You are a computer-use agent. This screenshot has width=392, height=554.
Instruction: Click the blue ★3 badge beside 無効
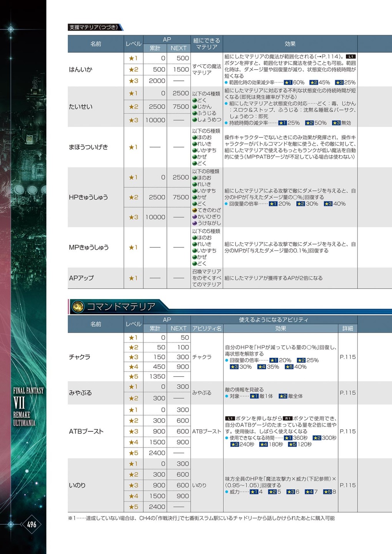coord(336,123)
